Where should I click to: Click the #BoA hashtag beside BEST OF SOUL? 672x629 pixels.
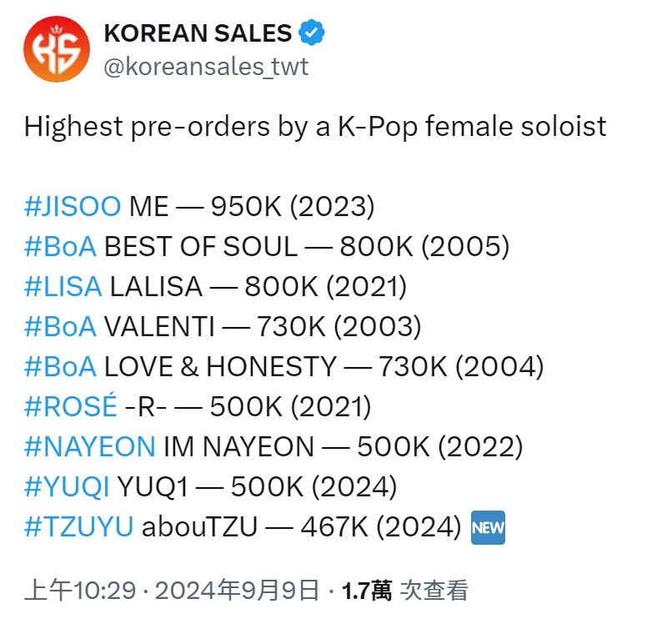[x=60, y=246]
